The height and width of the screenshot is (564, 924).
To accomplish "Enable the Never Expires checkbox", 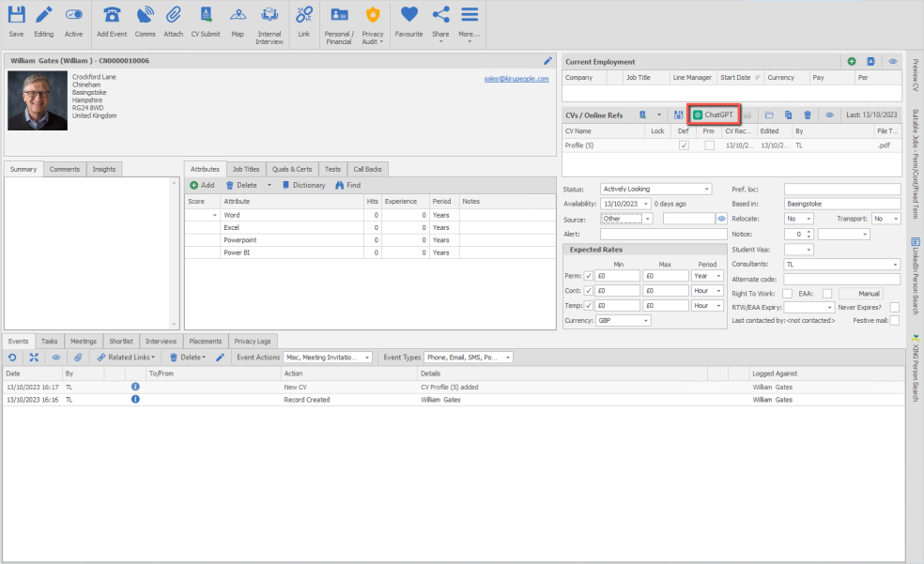I will 894,307.
